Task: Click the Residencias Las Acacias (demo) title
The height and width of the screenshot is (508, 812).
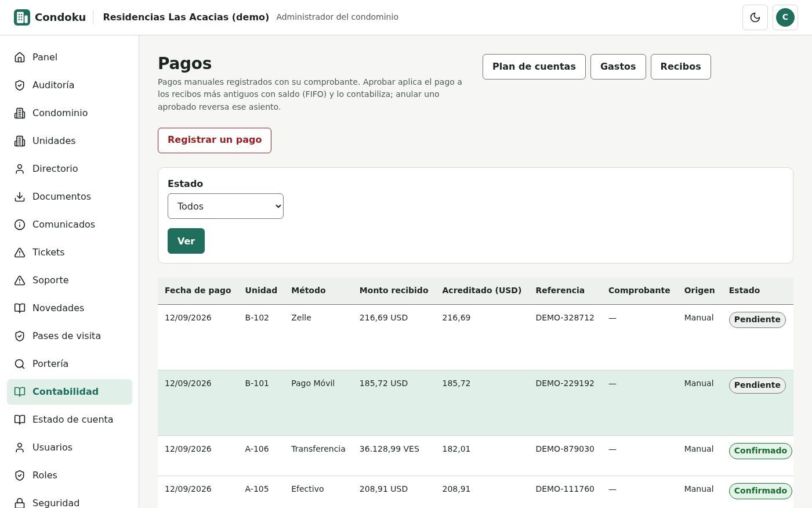Action: tap(186, 17)
